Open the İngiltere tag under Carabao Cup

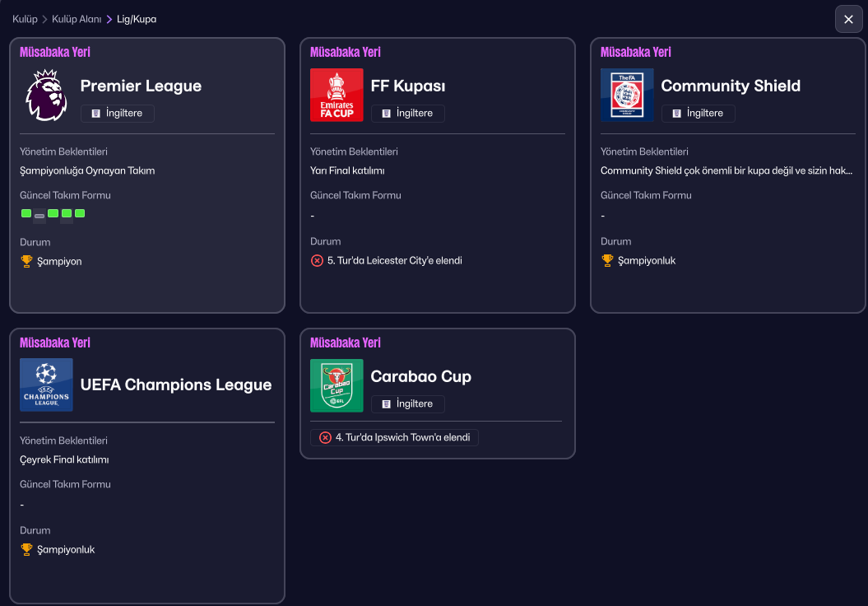click(x=408, y=404)
